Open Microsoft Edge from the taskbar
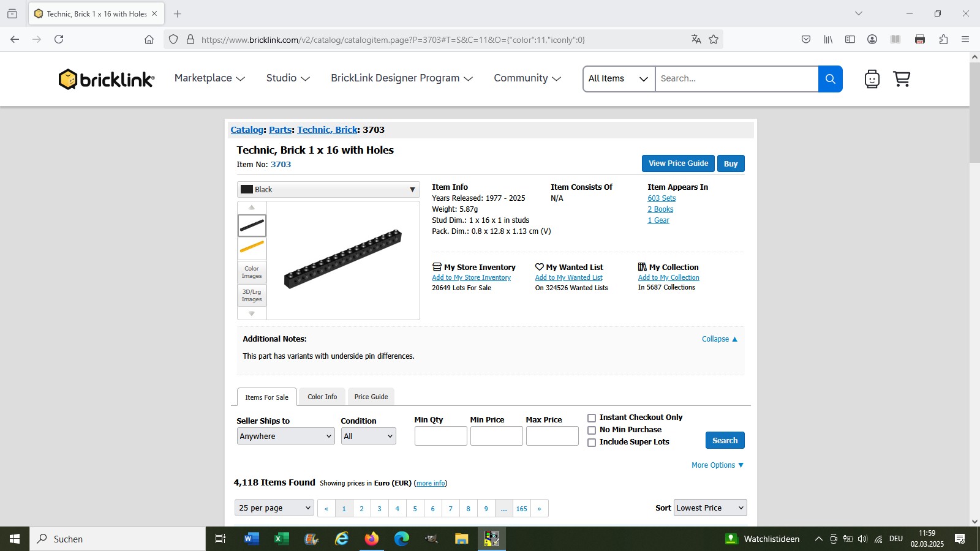Image resolution: width=980 pixels, height=551 pixels. [x=402, y=539]
